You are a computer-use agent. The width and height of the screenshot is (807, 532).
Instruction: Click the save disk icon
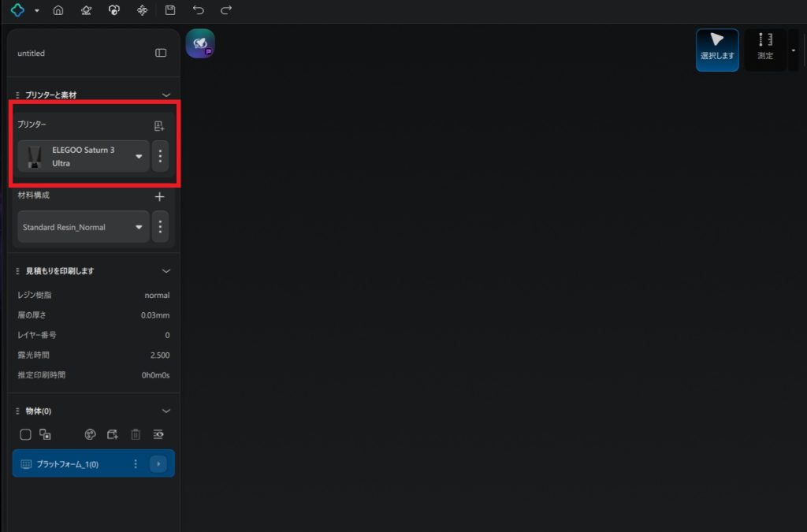pyautogui.click(x=170, y=10)
